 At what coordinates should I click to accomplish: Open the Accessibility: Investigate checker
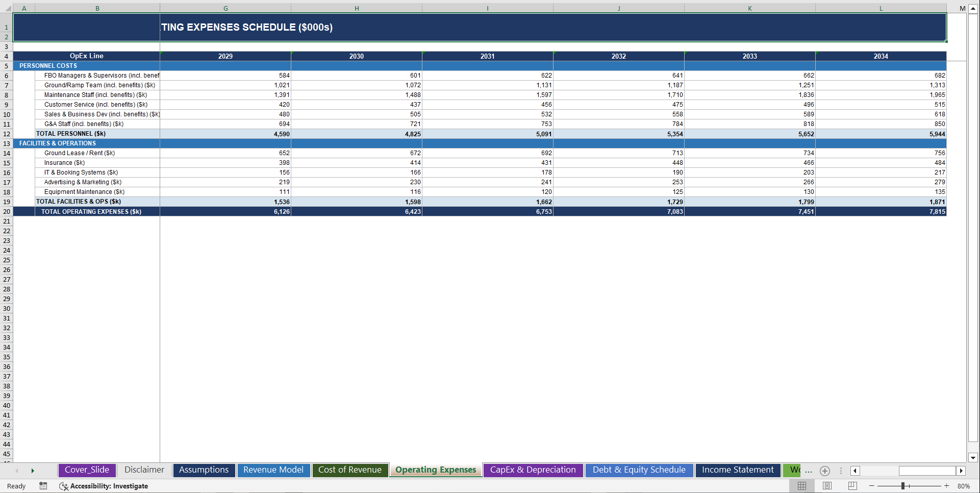coord(104,486)
